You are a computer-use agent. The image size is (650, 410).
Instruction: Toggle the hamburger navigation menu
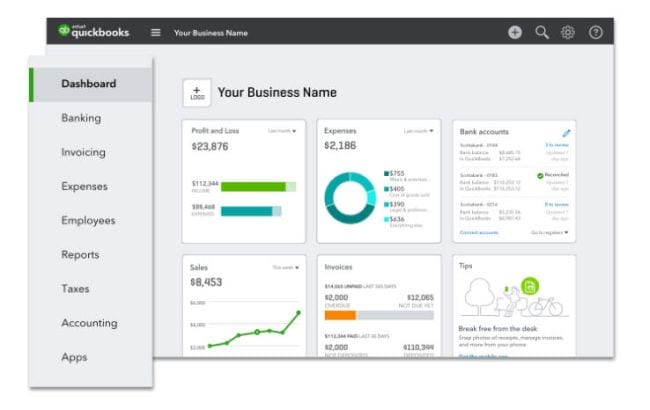pyautogui.click(x=155, y=32)
